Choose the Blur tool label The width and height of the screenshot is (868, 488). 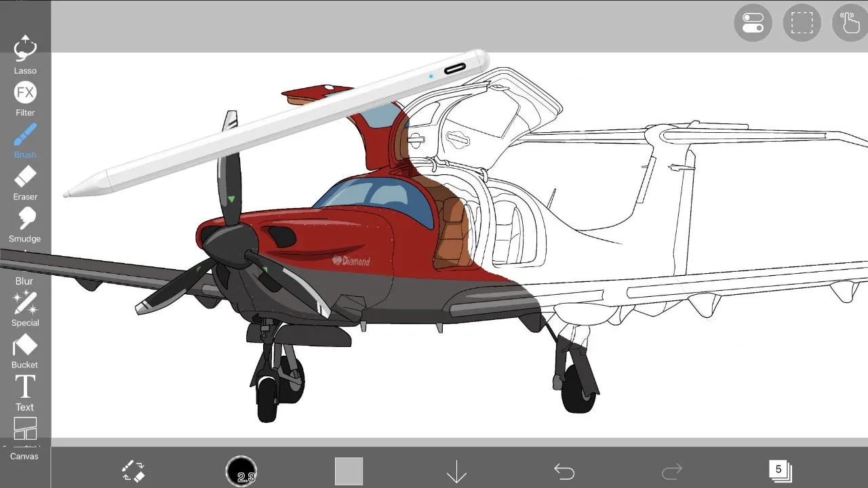pos(24,281)
